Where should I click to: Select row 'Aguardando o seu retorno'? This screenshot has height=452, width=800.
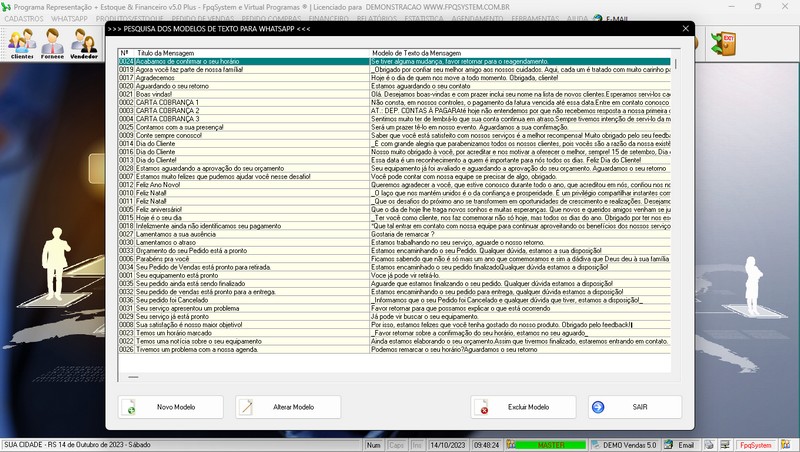click(394, 86)
